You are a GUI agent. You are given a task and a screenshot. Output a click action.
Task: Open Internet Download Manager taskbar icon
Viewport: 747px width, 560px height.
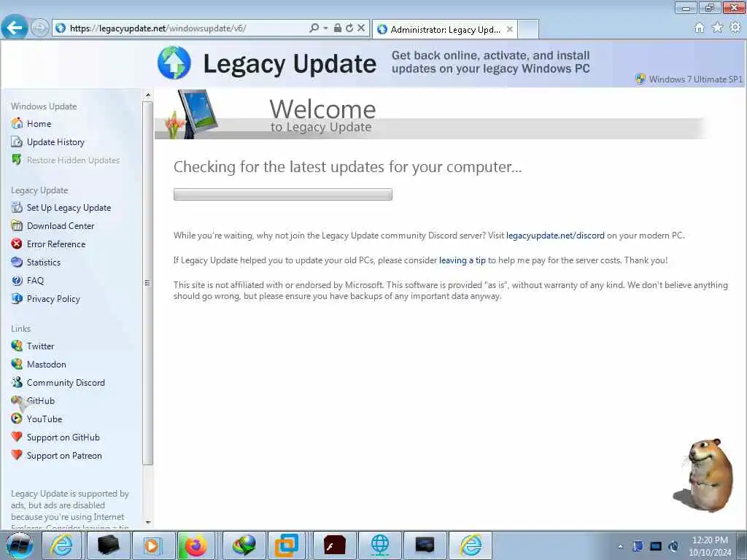coord(244,545)
